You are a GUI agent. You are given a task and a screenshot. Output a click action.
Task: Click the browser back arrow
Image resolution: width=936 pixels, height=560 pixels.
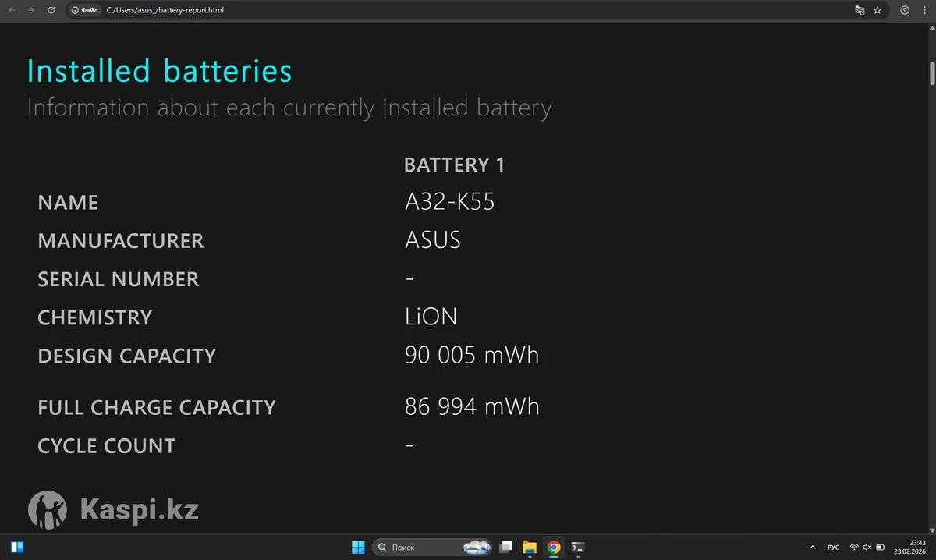click(x=12, y=10)
